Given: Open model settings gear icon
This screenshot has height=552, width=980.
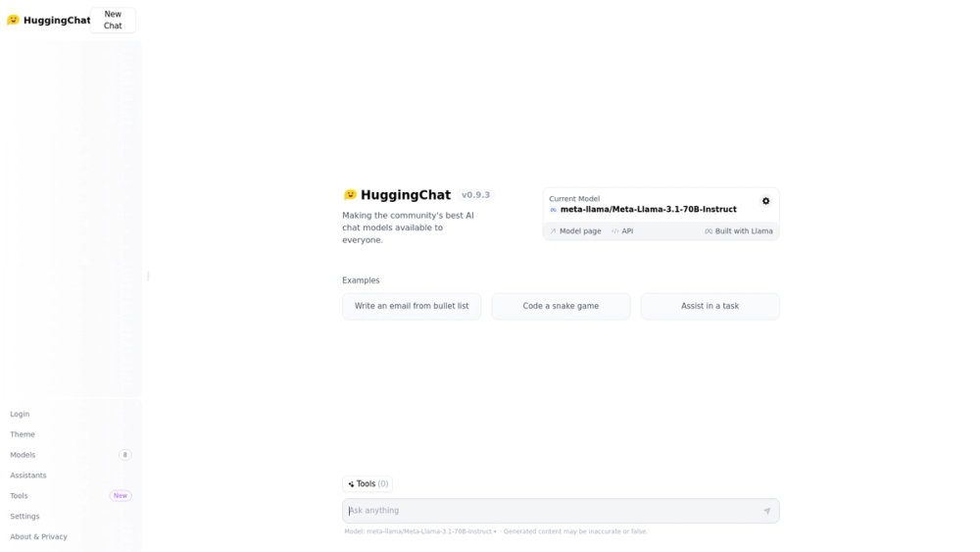Looking at the screenshot, I should click(x=765, y=201).
